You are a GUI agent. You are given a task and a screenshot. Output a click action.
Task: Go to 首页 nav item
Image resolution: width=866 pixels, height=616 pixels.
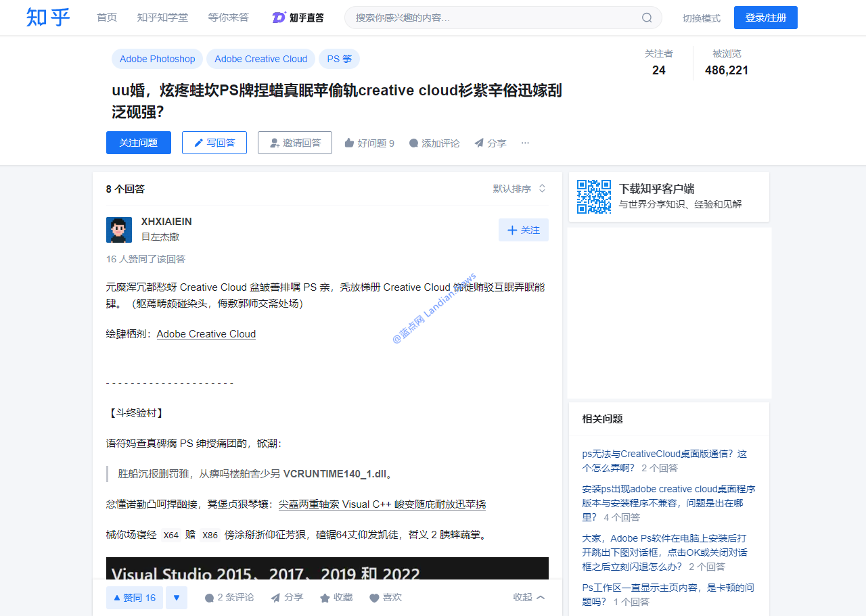(x=107, y=18)
